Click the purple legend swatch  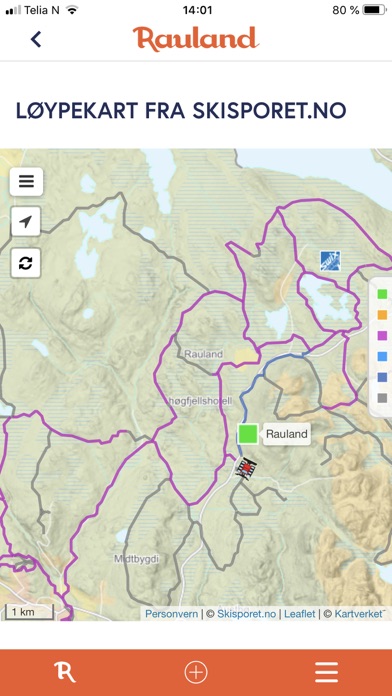click(382, 336)
